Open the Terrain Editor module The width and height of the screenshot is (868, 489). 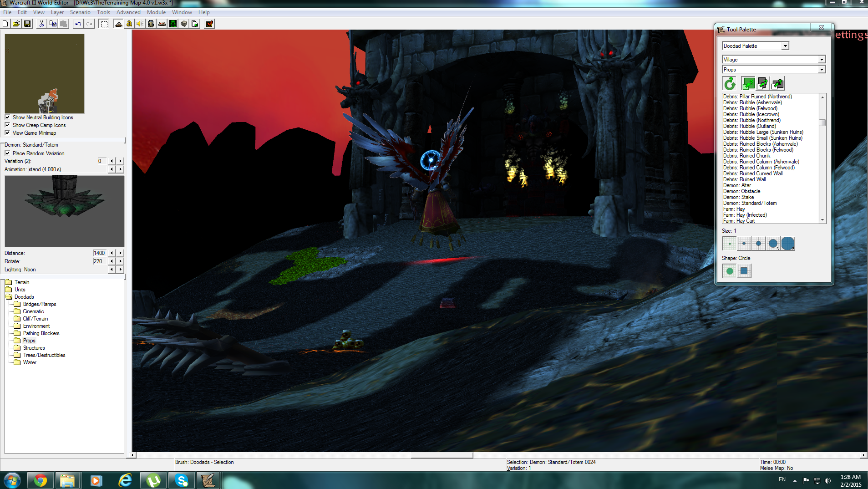[x=118, y=24]
